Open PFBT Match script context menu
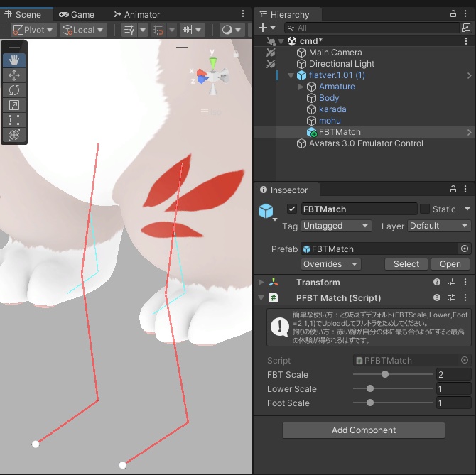 (465, 297)
